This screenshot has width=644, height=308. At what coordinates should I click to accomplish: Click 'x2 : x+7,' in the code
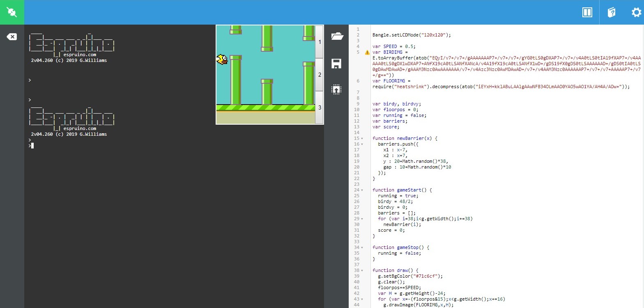(x=396, y=155)
